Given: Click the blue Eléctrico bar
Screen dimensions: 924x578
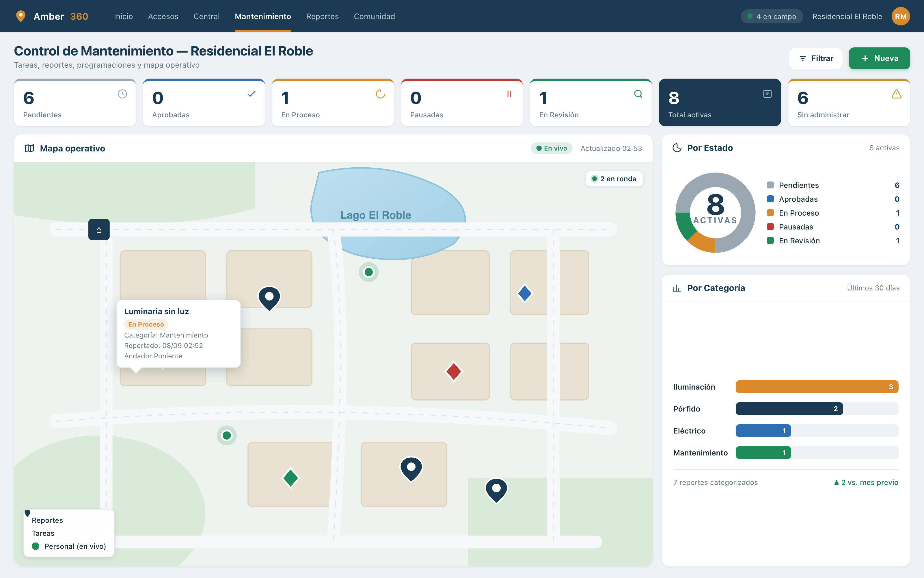Looking at the screenshot, I should (763, 431).
